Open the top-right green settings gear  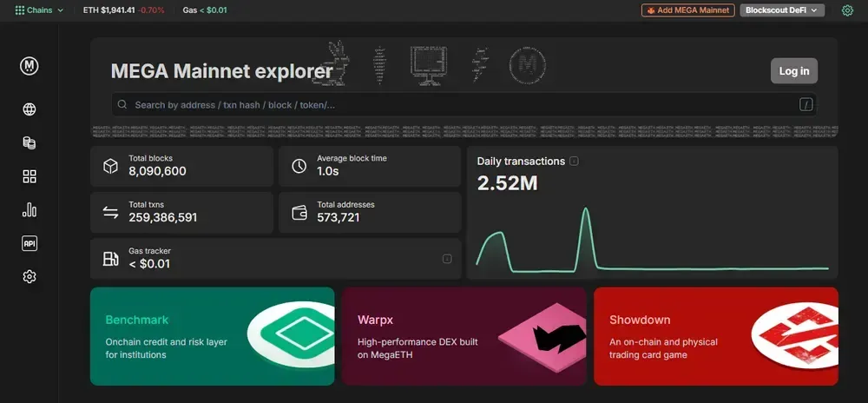(x=847, y=10)
